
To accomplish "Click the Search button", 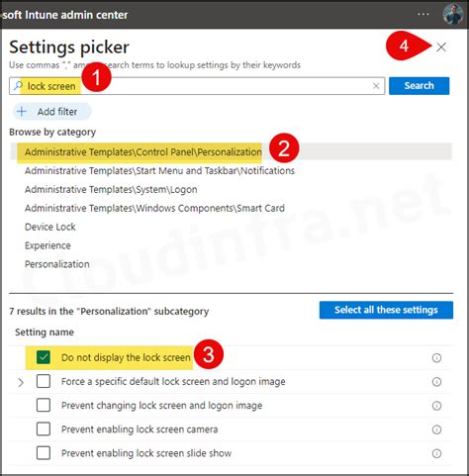I will pyautogui.click(x=419, y=86).
